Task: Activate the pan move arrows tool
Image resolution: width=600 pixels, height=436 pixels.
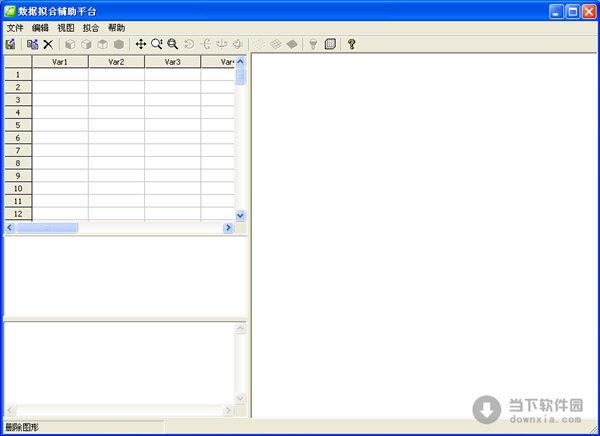Action: pos(141,44)
